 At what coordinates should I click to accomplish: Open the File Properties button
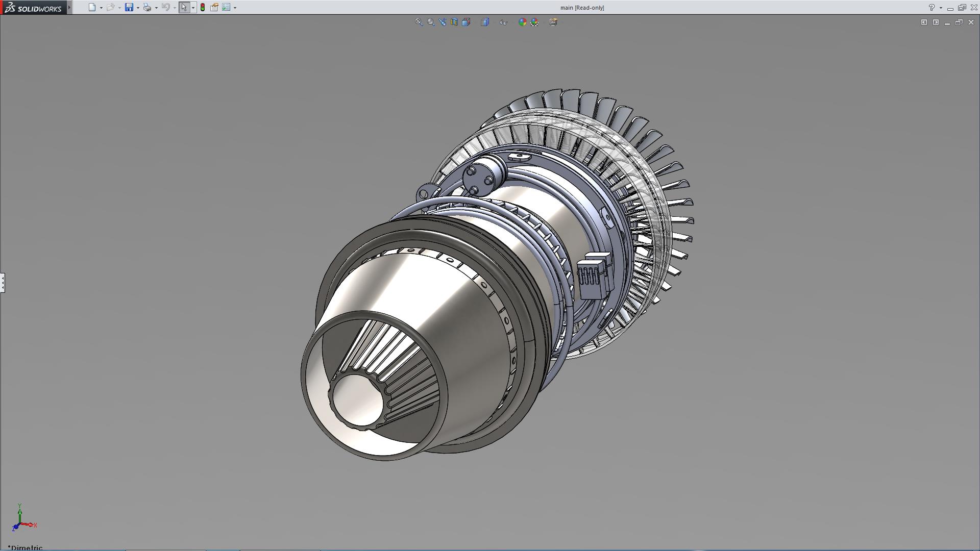coord(214,8)
